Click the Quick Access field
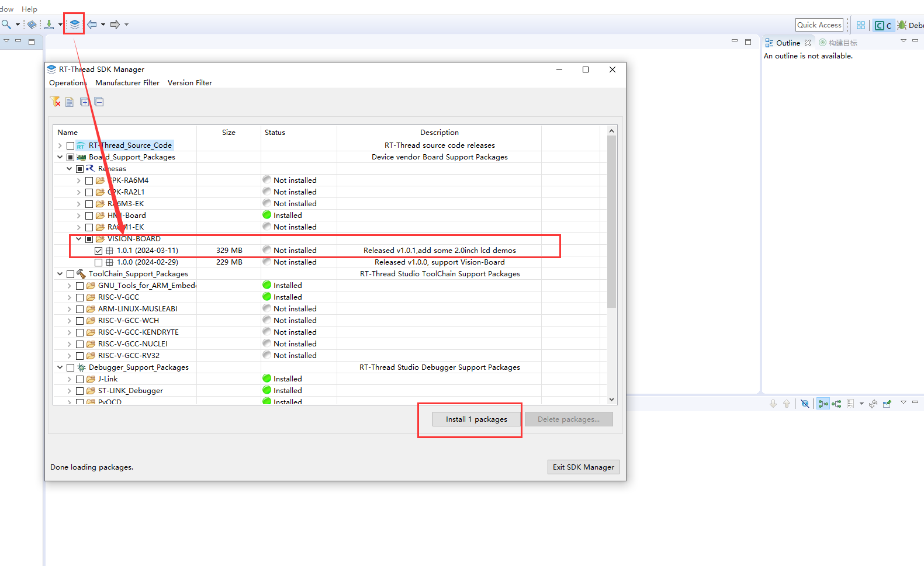The width and height of the screenshot is (924, 566). (x=819, y=25)
